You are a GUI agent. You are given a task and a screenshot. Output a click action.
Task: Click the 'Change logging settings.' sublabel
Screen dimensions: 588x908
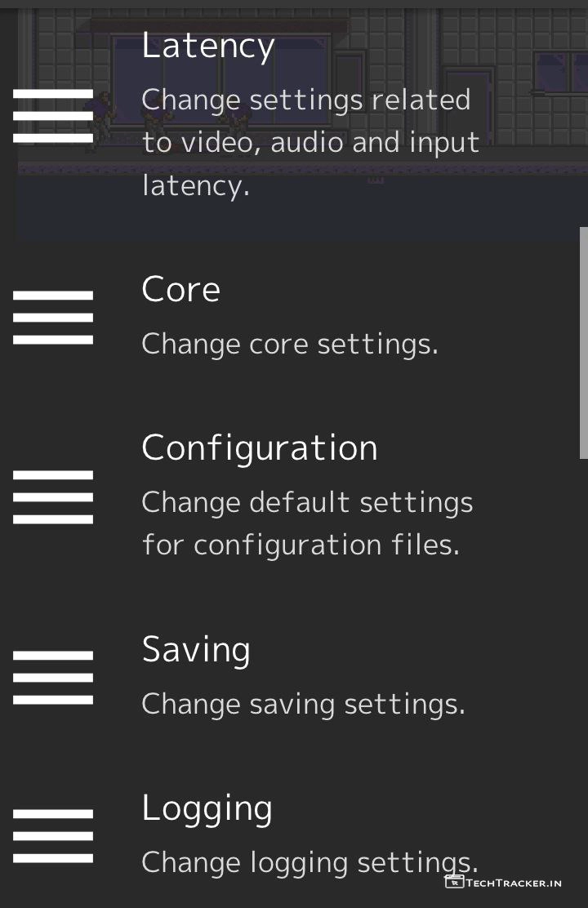(x=309, y=861)
